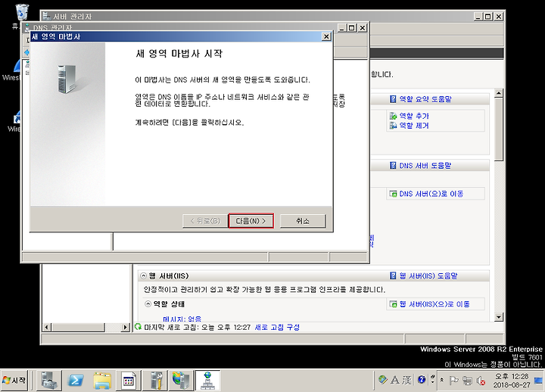Click the '새로 고침 구성' link
545x392 pixels.
277,328
